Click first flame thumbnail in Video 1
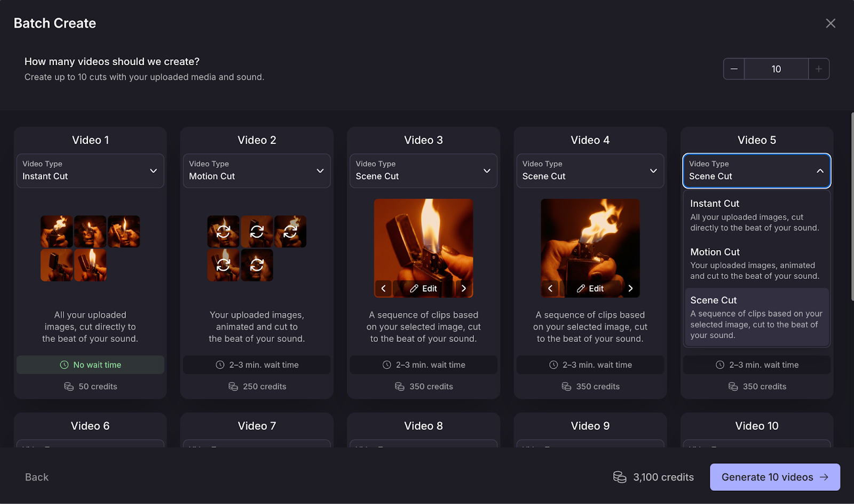This screenshot has width=854, height=504. click(x=57, y=231)
